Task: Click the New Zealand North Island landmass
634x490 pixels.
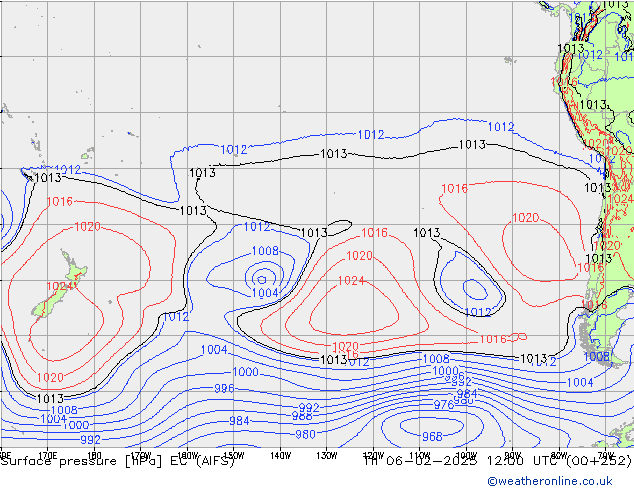Action: (x=76, y=270)
